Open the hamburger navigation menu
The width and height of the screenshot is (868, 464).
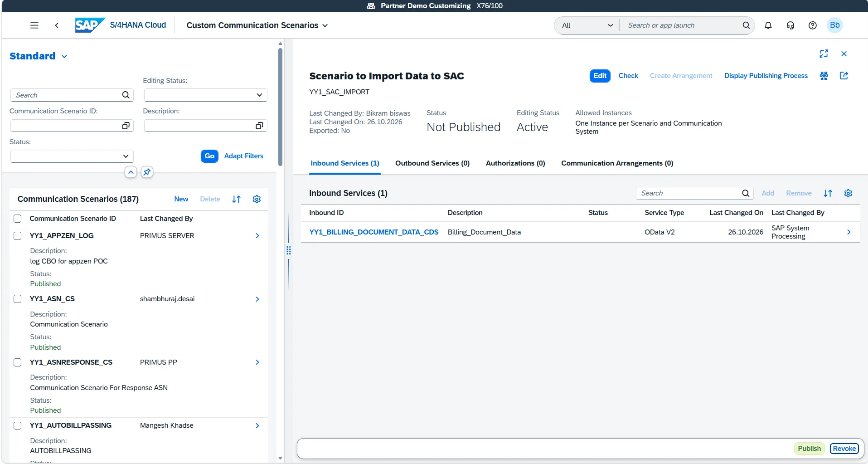(34, 25)
